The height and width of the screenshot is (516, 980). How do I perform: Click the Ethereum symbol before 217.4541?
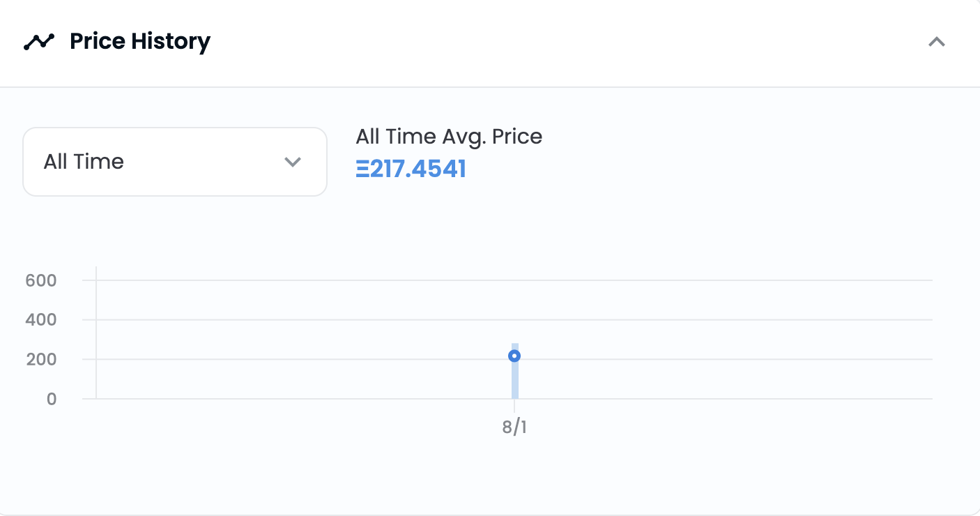[x=362, y=169]
